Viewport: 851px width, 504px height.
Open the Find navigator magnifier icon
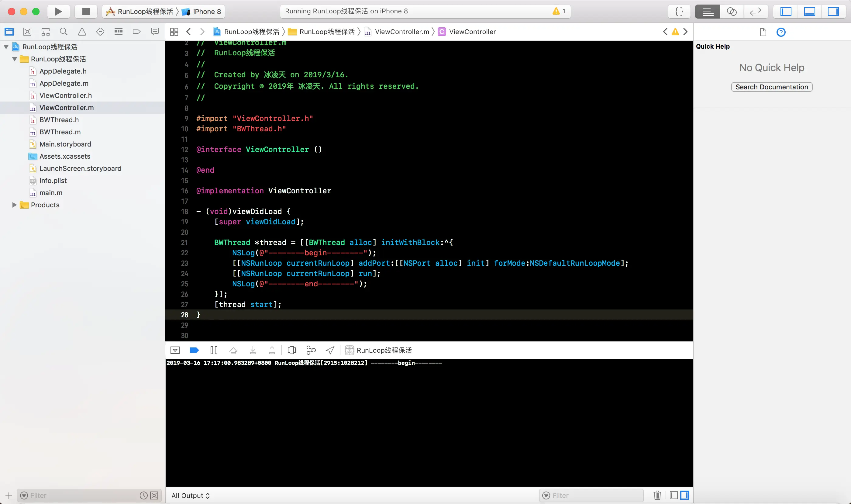coord(64,32)
